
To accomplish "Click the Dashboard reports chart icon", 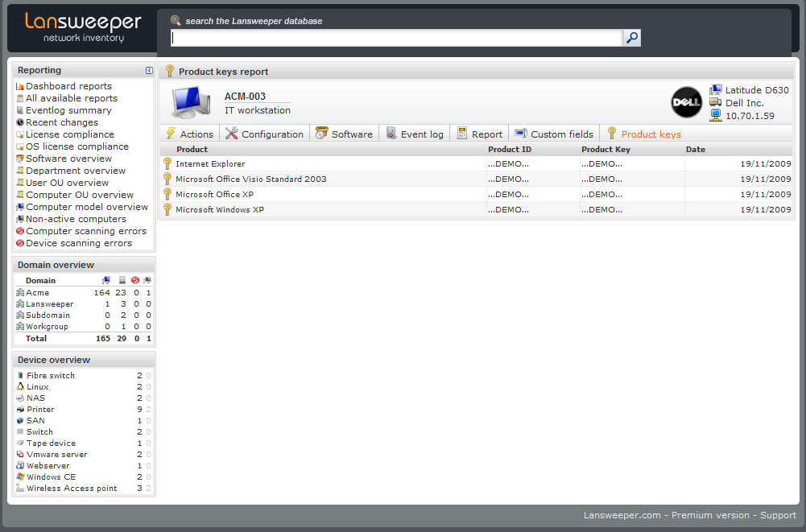I will (x=20, y=86).
